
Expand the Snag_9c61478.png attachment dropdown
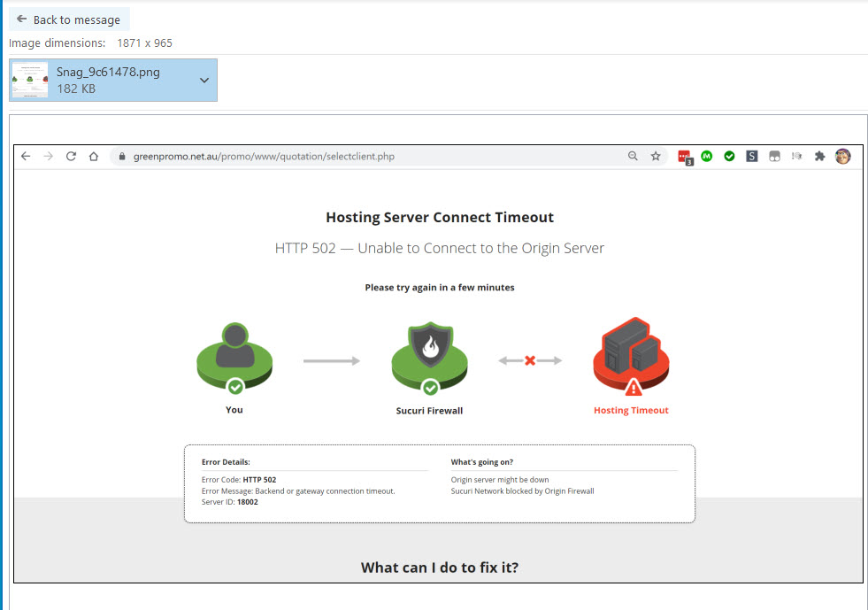pyautogui.click(x=204, y=80)
